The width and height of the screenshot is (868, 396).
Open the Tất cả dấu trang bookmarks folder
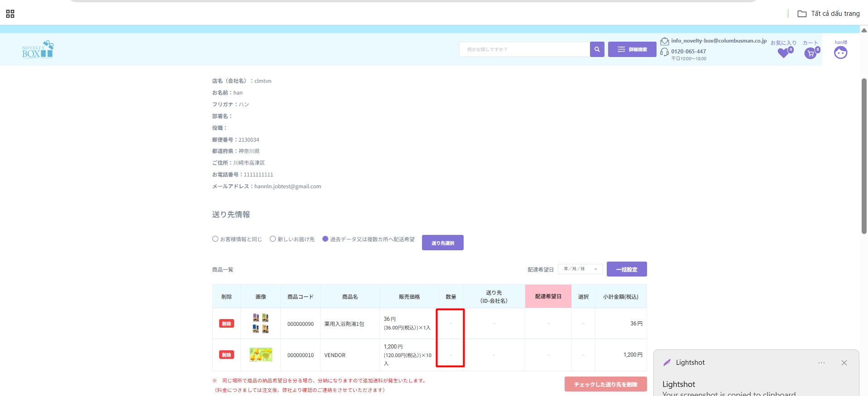(x=828, y=14)
